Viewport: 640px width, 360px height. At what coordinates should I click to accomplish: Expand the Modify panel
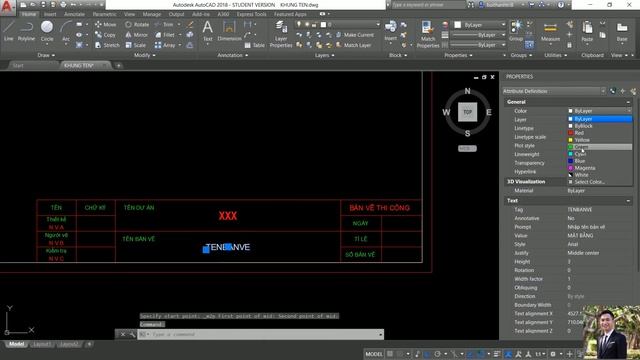click(144, 55)
